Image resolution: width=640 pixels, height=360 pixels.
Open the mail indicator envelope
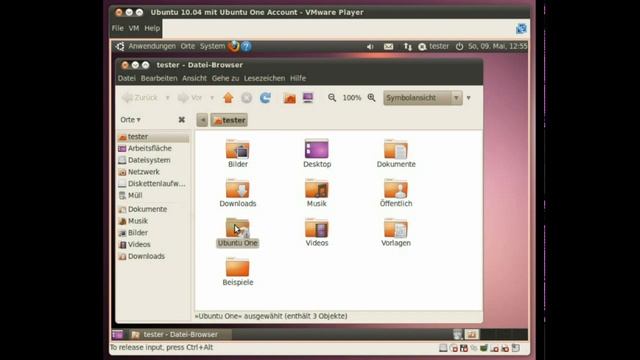click(388, 47)
